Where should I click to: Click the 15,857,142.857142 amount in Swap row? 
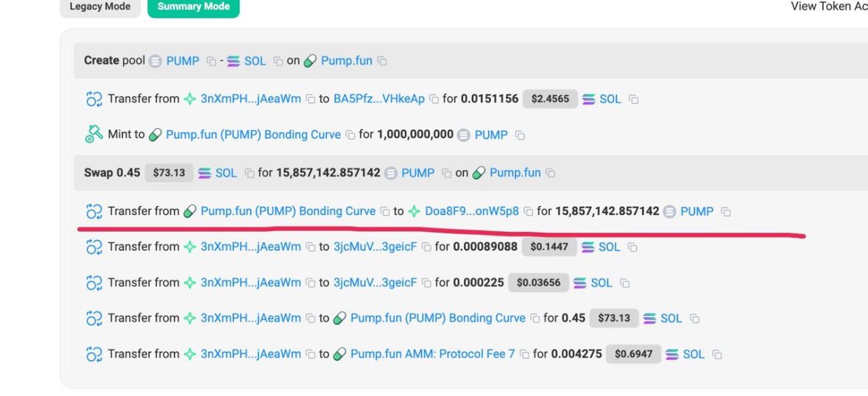[x=328, y=172]
